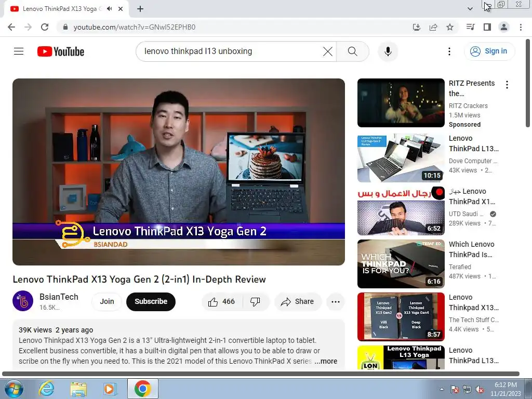This screenshot has width=532, height=399.
Task: Play the UTD Saudi 6:52 video thumbnail
Action: 401,211
